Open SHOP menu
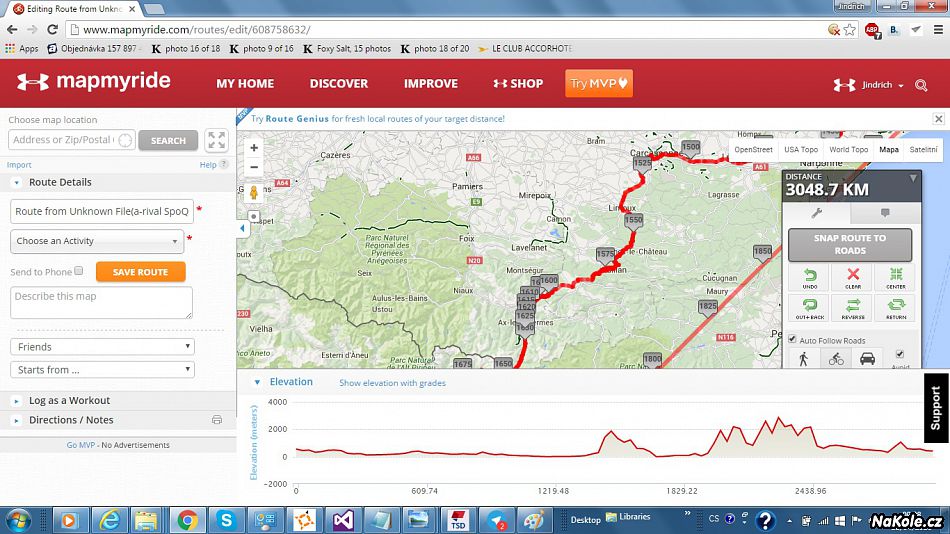 coord(518,84)
